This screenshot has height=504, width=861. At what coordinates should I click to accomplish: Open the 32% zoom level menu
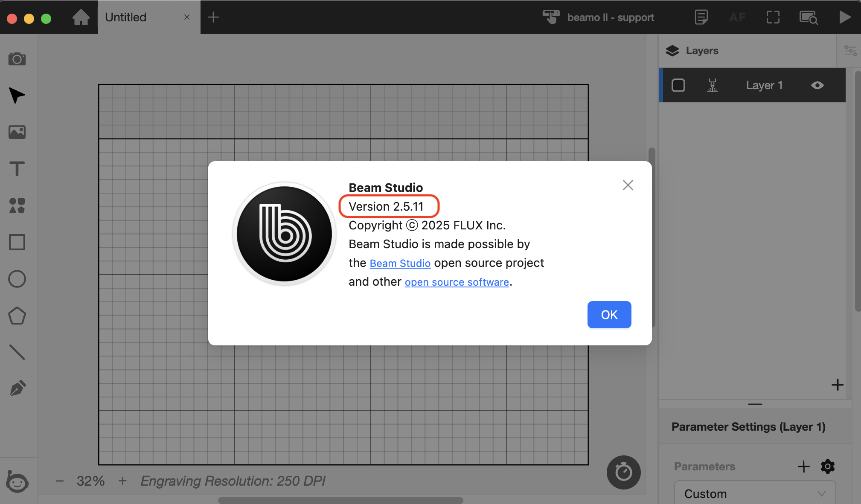coord(90,481)
